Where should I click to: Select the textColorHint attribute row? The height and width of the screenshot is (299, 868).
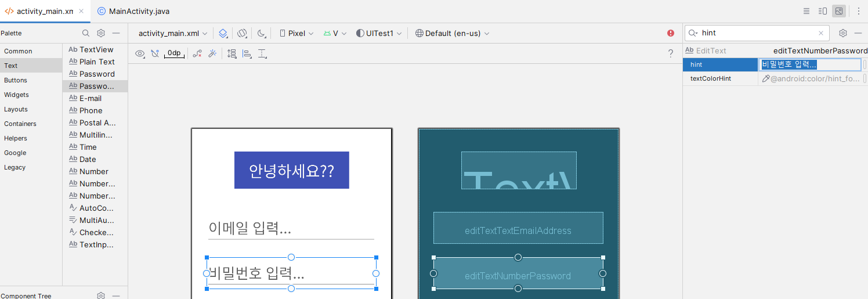point(775,78)
